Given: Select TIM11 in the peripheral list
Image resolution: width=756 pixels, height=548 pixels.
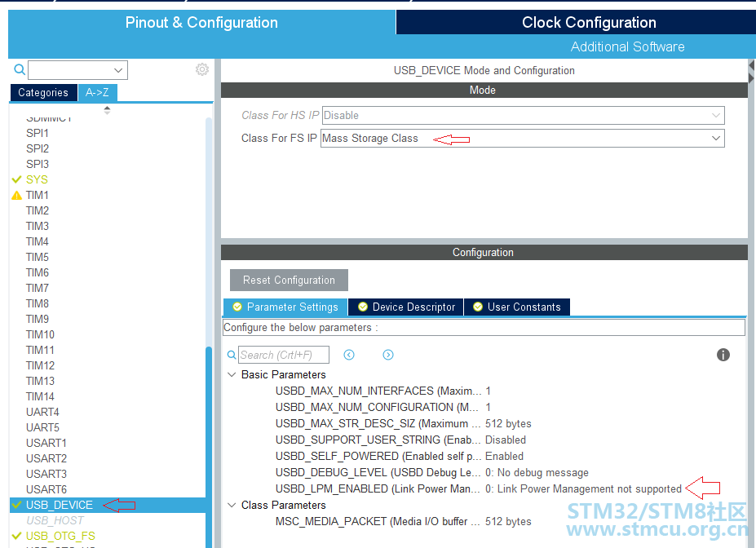Looking at the screenshot, I should 40,350.
